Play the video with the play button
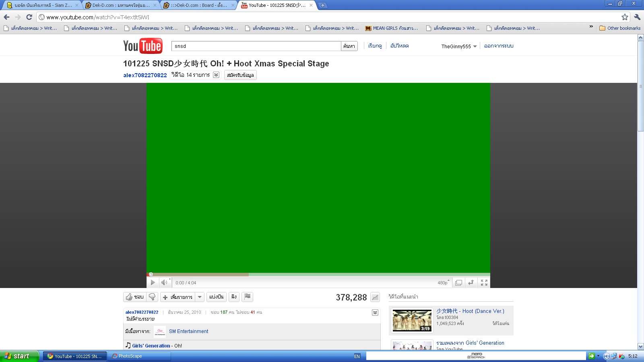644x362 pixels. point(153,283)
